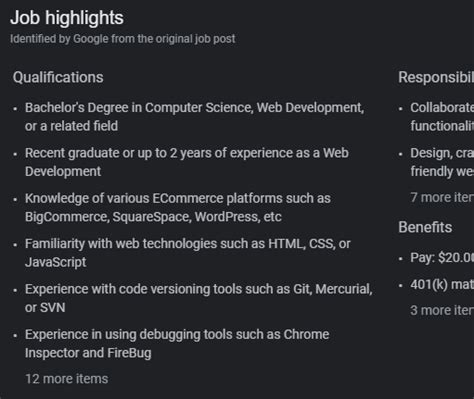Click the "or a related field" text line
The height and width of the screenshot is (399, 474).
[71, 126]
